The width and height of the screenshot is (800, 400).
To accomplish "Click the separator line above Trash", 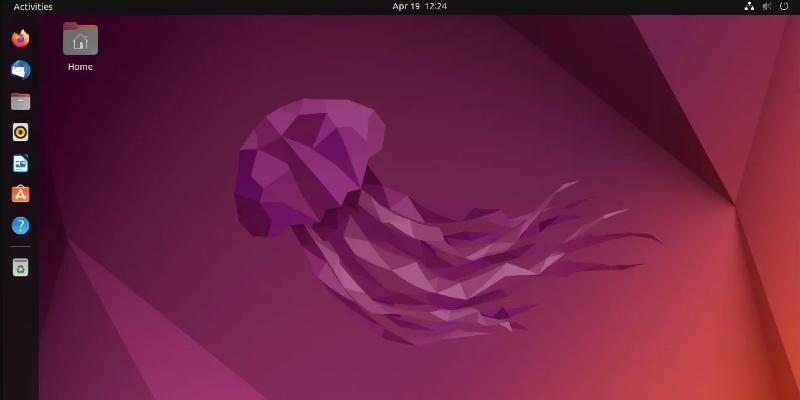I will 20,246.
